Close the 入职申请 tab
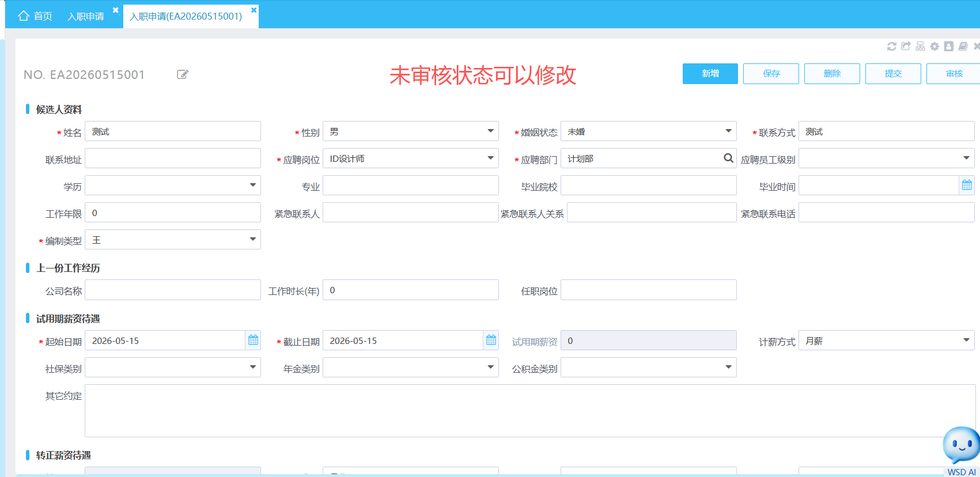 coord(116,10)
